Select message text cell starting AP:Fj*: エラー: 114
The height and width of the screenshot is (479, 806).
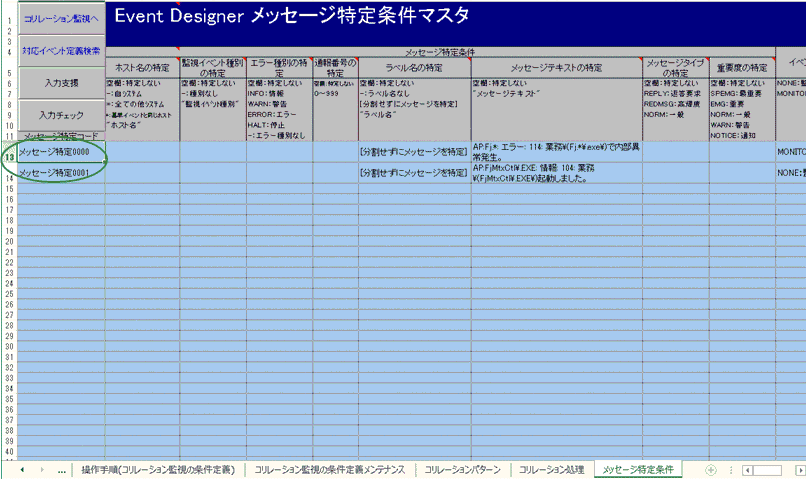pos(557,152)
